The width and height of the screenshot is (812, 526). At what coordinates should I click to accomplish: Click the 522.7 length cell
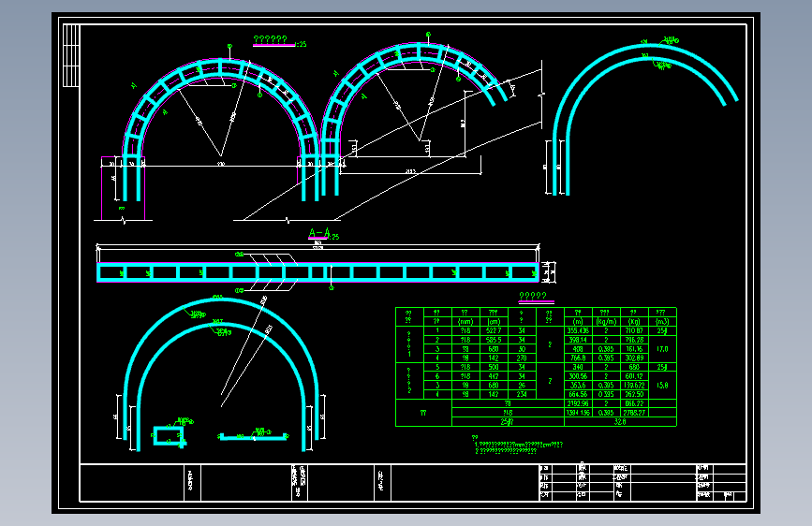tap(493, 330)
